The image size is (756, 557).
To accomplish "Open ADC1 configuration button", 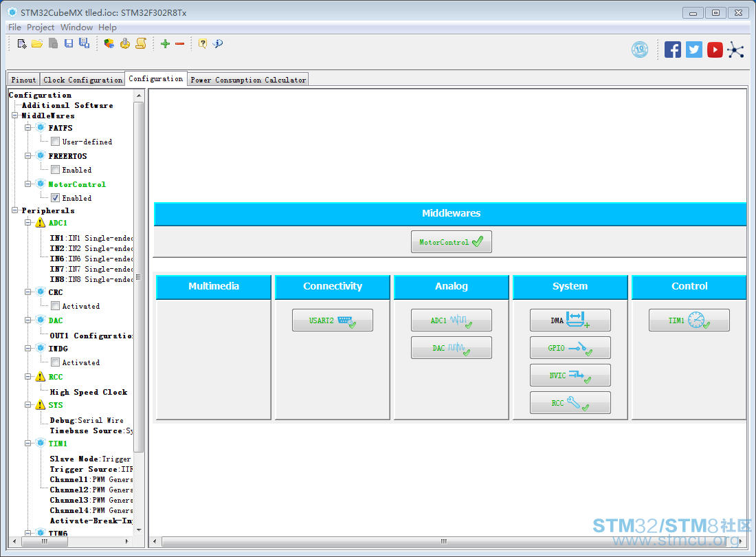I will (x=452, y=320).
